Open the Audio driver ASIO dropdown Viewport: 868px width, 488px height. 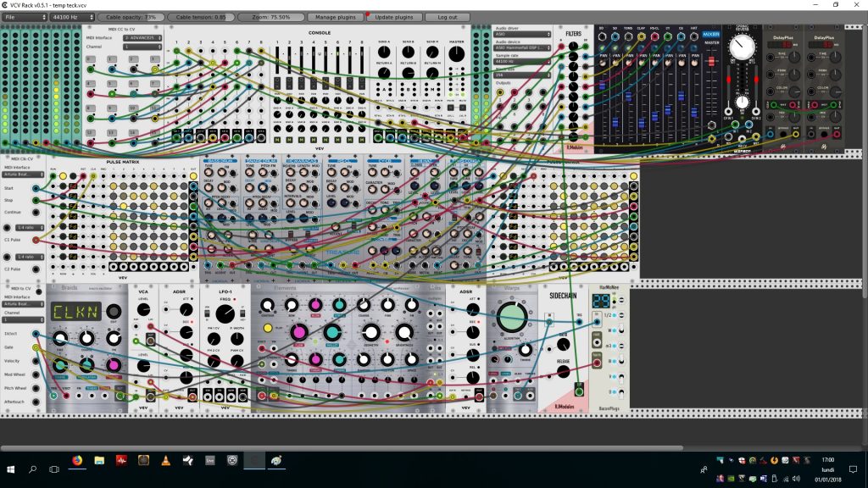pyautogui.click(x=522, y=34)
